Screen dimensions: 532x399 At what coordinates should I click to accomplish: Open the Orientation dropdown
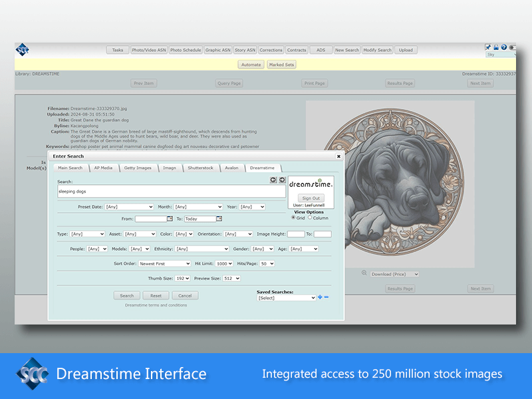click(239, 234)
